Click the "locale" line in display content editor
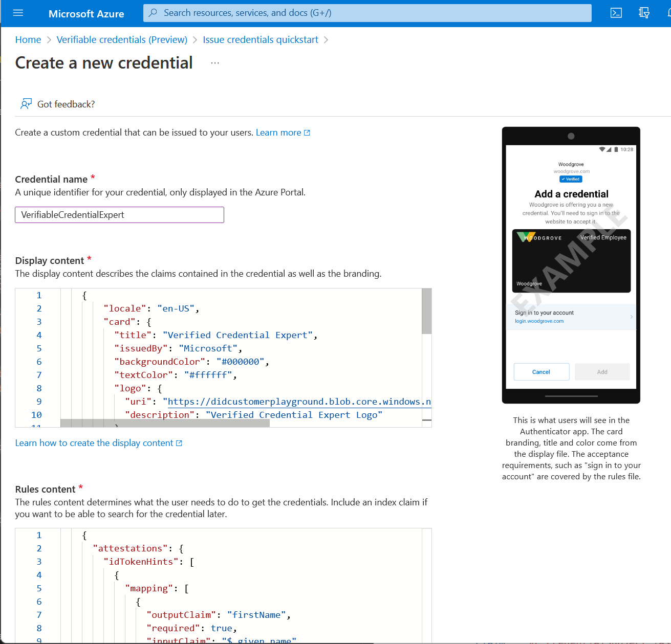The width and height of the screenshot is (671, 644). coord(151,308)
